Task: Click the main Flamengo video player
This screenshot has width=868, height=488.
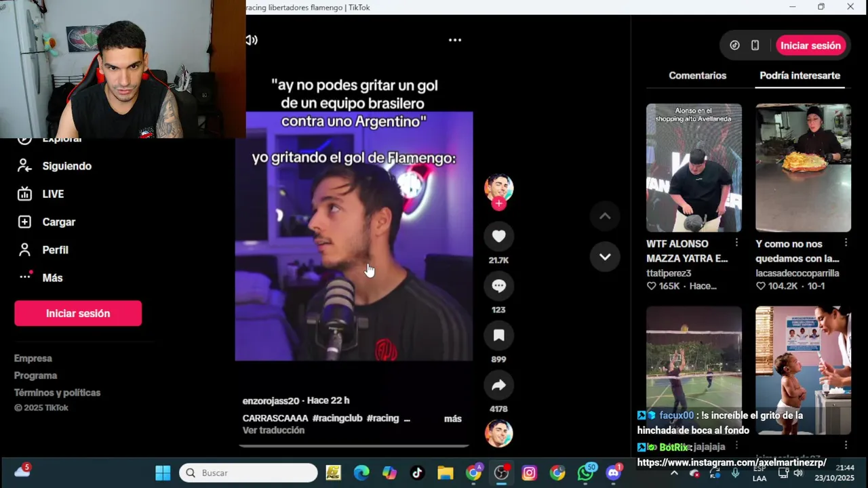Action: [x=353, y=236]
